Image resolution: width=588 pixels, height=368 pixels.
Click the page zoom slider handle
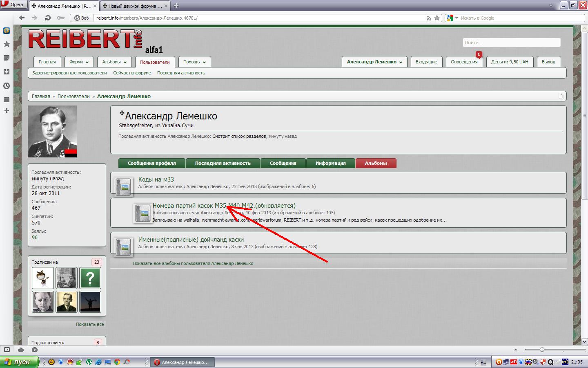tap(542, 350)
